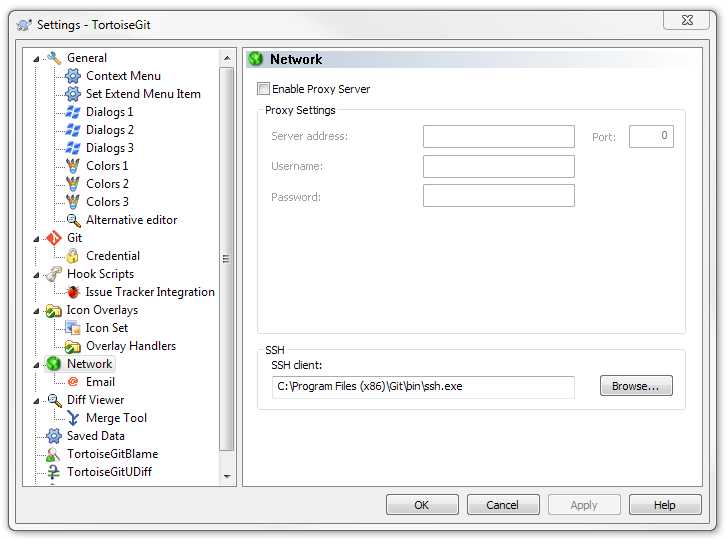Click the Set Extend Menu Item gear icon
Screen dimensions: 727x540
73,94
